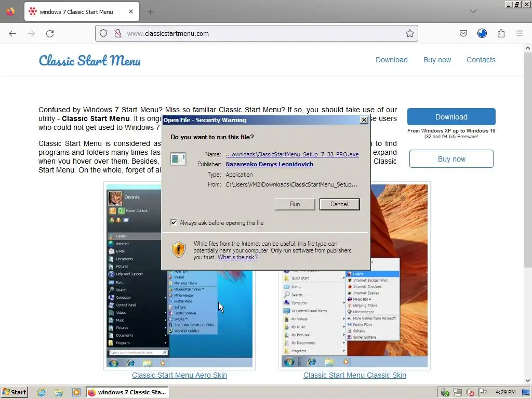Click the forward navigation arrow
The width and height of the screenshot is (532, 399).
pyautogui.click(x=31, y=34)
